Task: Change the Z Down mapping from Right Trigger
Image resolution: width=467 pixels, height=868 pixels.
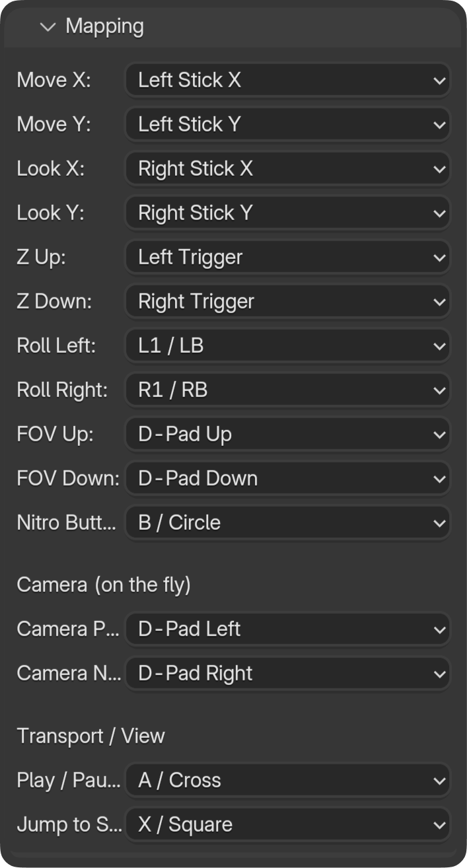Action: (x=287, y=301)
